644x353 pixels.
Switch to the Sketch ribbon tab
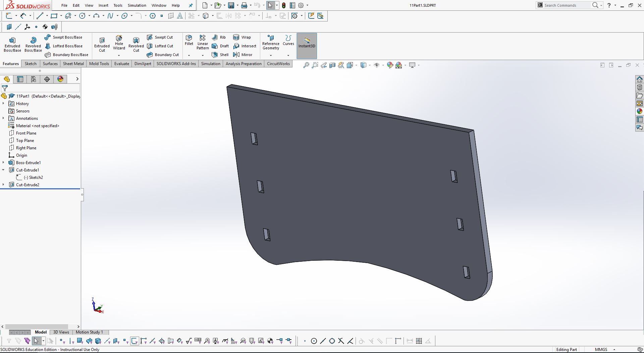pos(31,64)
